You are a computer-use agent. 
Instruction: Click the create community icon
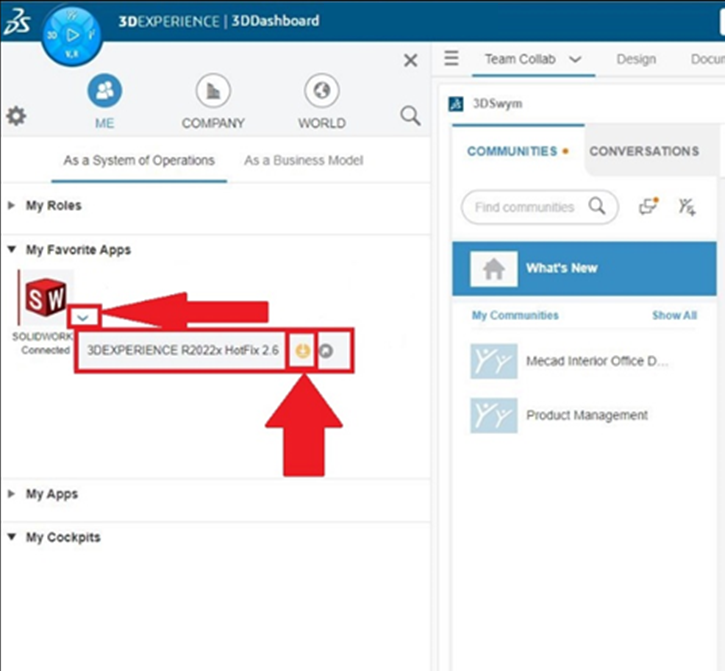[686, 207]
